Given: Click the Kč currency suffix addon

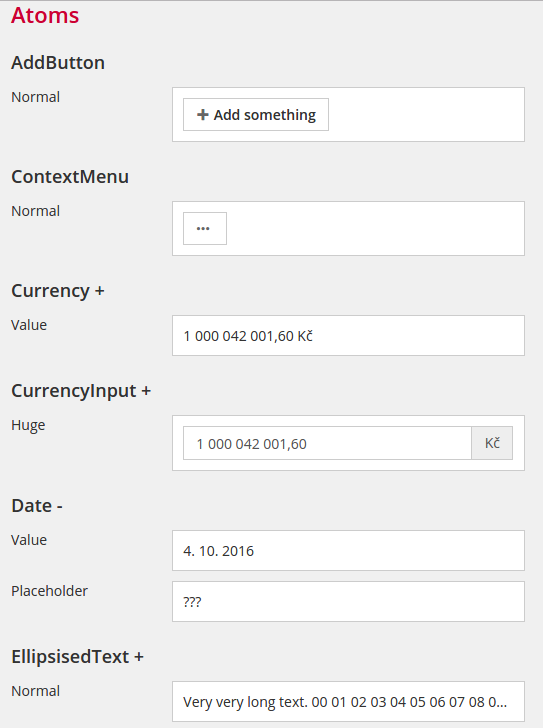Looking at the screenshot, I should pos(492,443).
